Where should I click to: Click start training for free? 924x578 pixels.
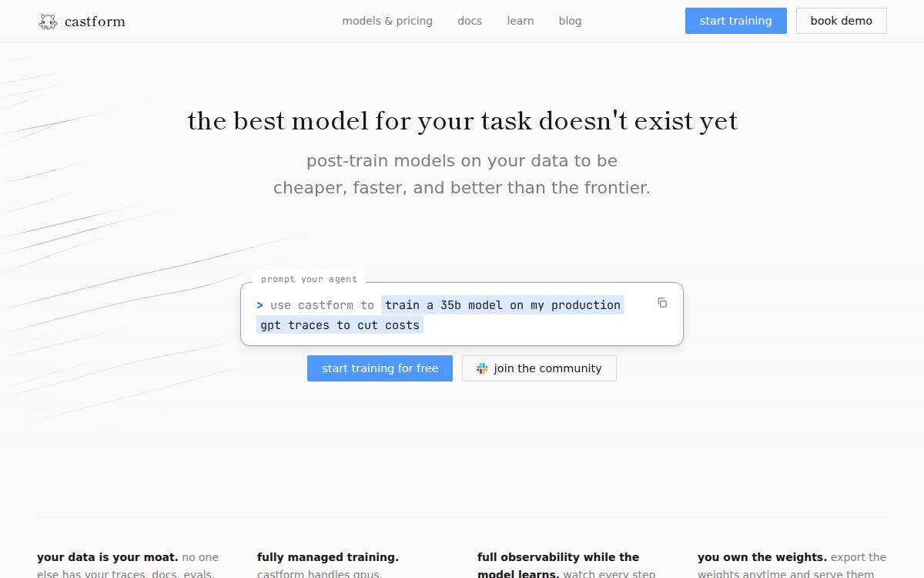pyautogui.click(x=380, y=368)
